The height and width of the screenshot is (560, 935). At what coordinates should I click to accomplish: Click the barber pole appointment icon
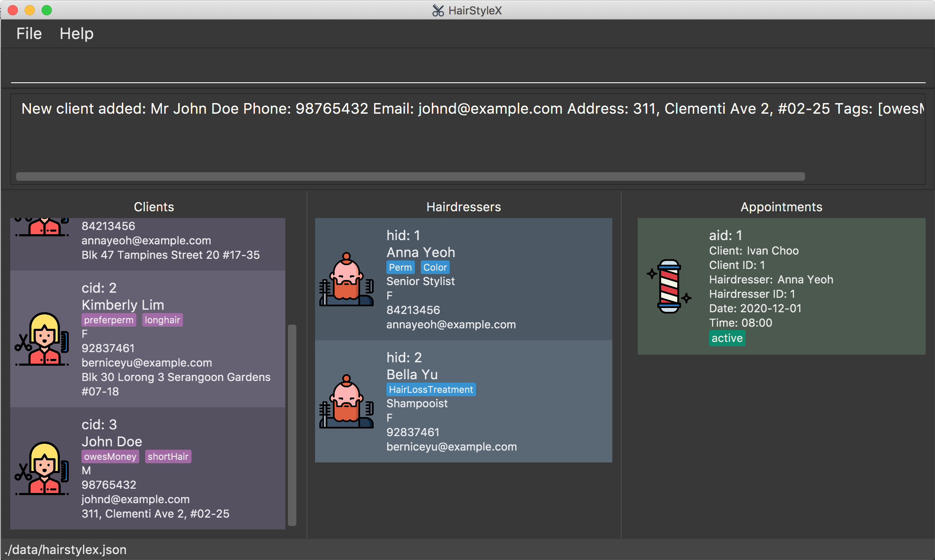click(x=669, y=286)
